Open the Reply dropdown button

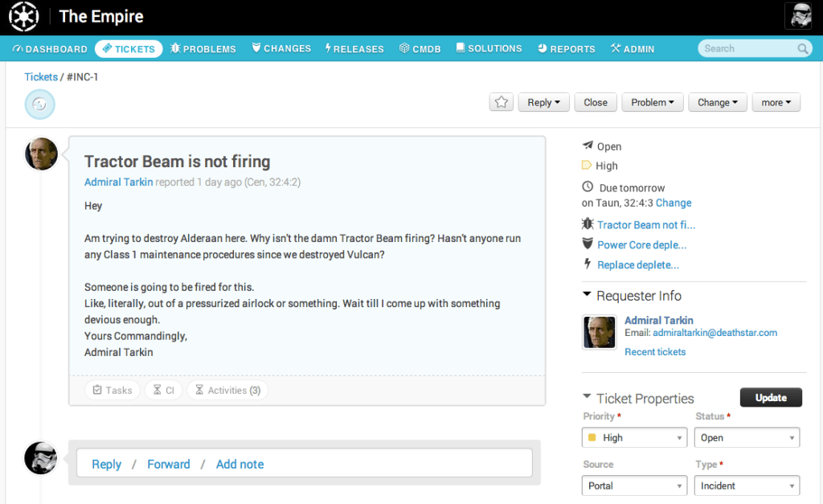click(x=543, y=102)
